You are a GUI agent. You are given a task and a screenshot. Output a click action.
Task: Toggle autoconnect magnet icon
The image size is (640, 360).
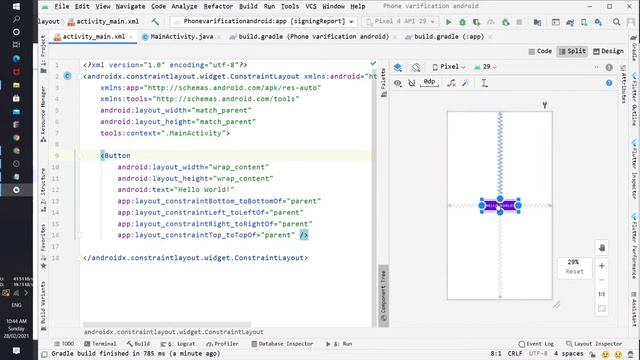tap(412, 83)
